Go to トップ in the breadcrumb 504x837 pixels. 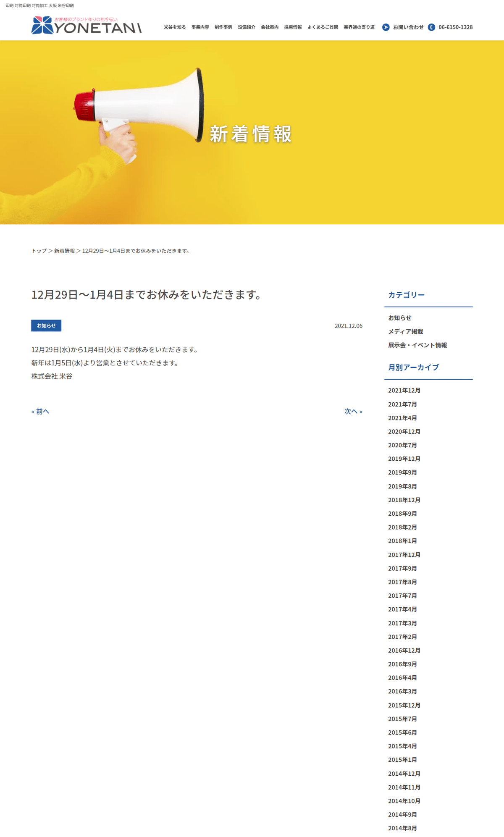pos(39,251)
